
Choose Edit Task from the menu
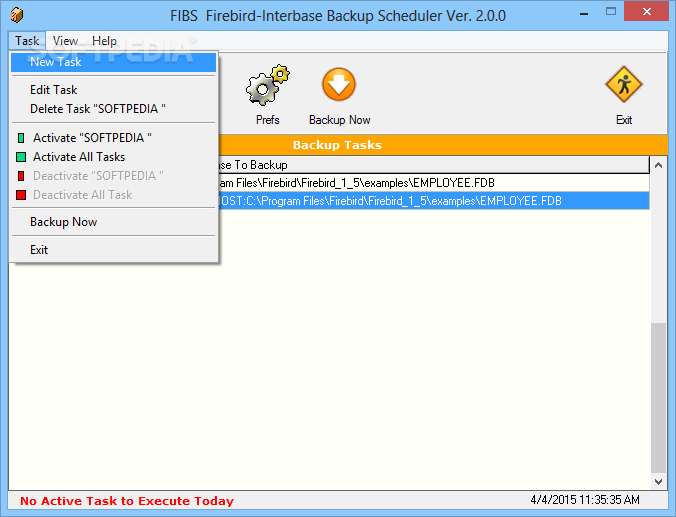[113, 90]
